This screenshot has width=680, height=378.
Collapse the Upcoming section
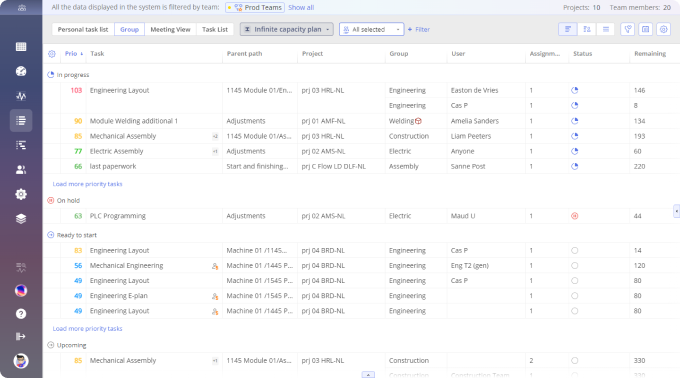coord(51,345)
